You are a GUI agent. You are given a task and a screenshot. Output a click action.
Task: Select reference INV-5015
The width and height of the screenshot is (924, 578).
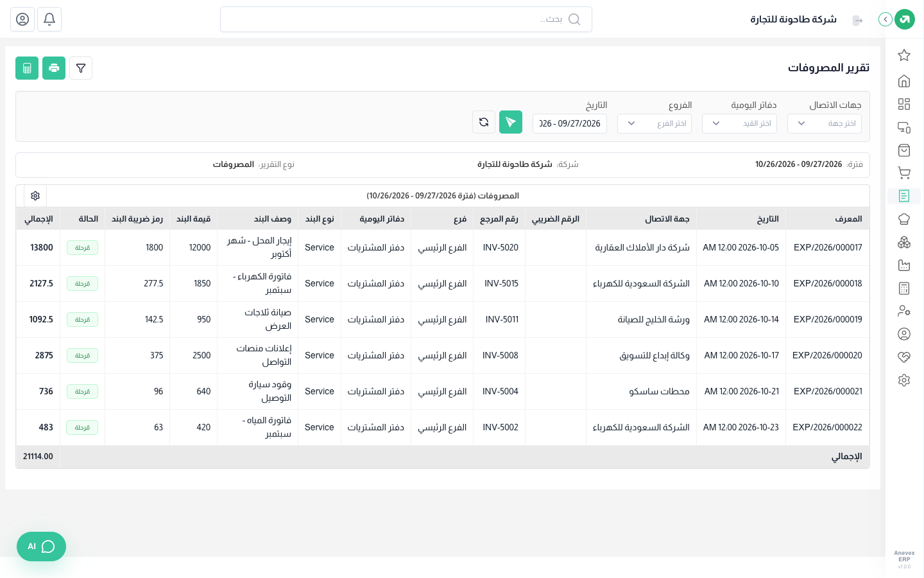[501, 283]
